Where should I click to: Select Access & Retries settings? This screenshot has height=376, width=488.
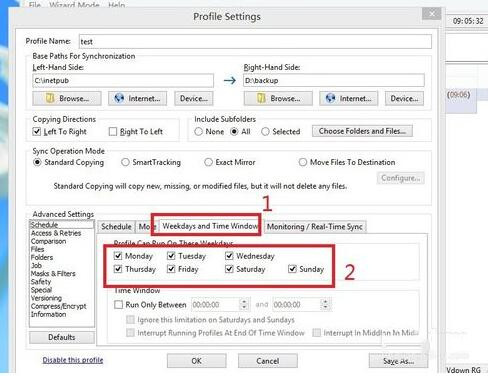click(x=56, y=233)
